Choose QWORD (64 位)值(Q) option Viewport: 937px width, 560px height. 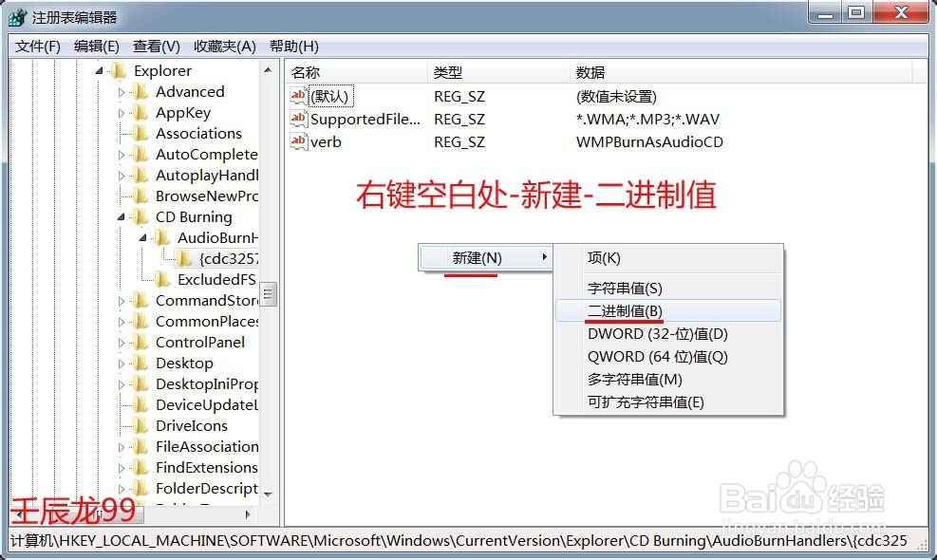(667, 356)
